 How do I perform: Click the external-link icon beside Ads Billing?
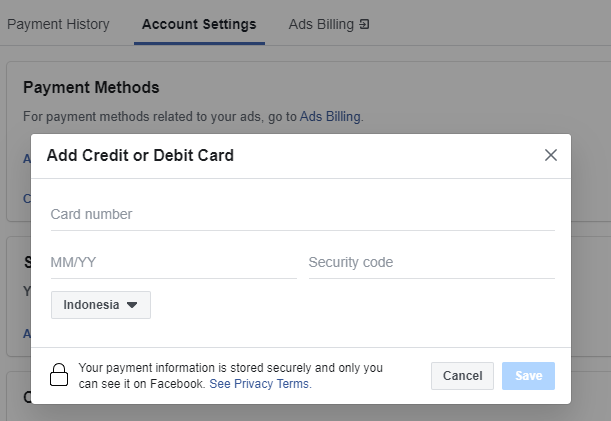(364, 24)
